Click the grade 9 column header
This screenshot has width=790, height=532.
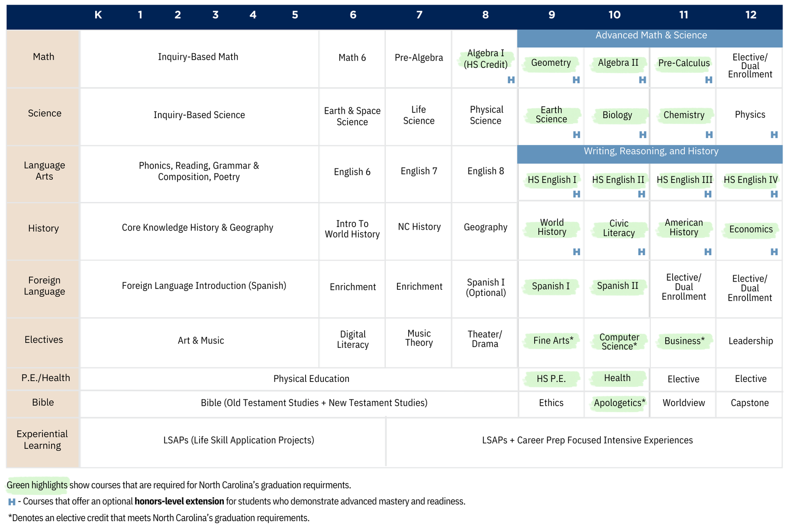551,15
